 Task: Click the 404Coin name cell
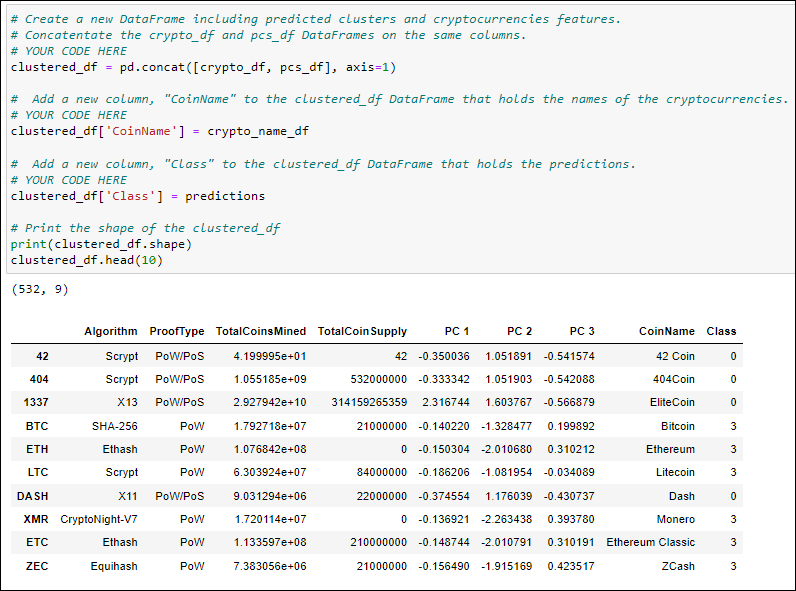674,379
